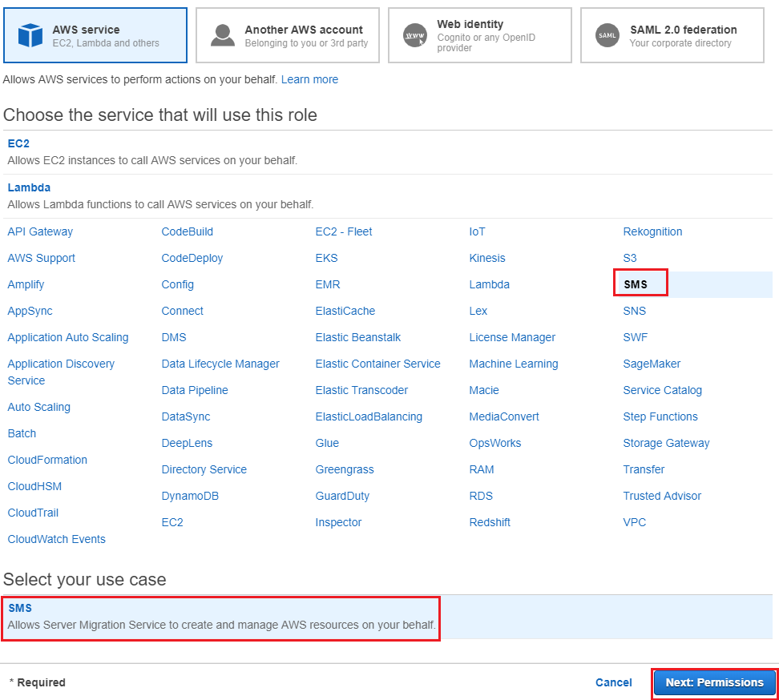Select Data Lifecycle Manager service

coord(220,364)
